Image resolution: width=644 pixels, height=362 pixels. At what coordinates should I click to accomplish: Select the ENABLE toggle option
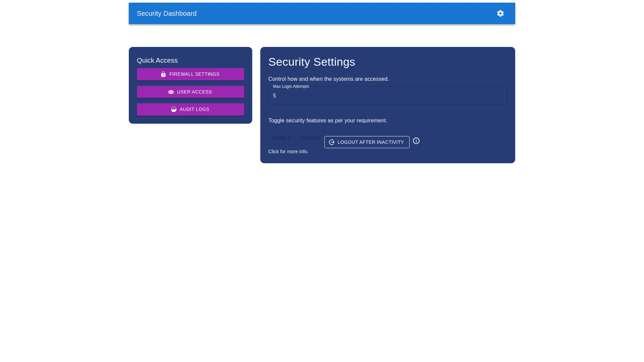282,138
